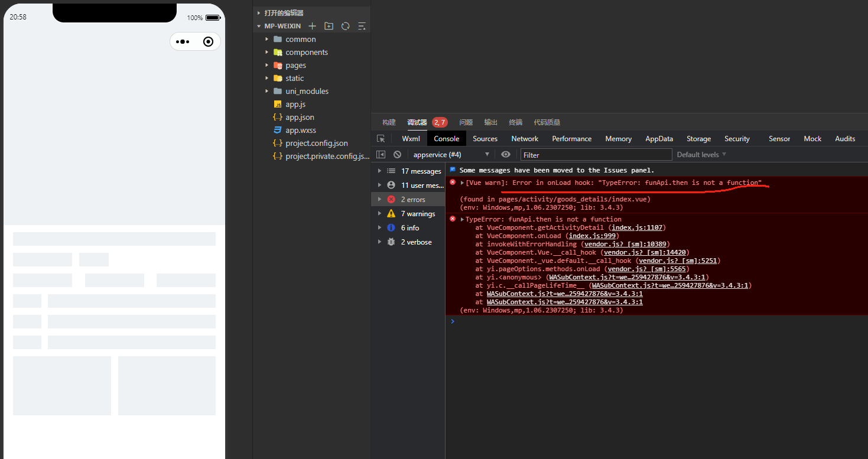Expand the 17 messages group arrow
Image resolution: width=868 pixels, height=459 pixels.
point(379,171)
